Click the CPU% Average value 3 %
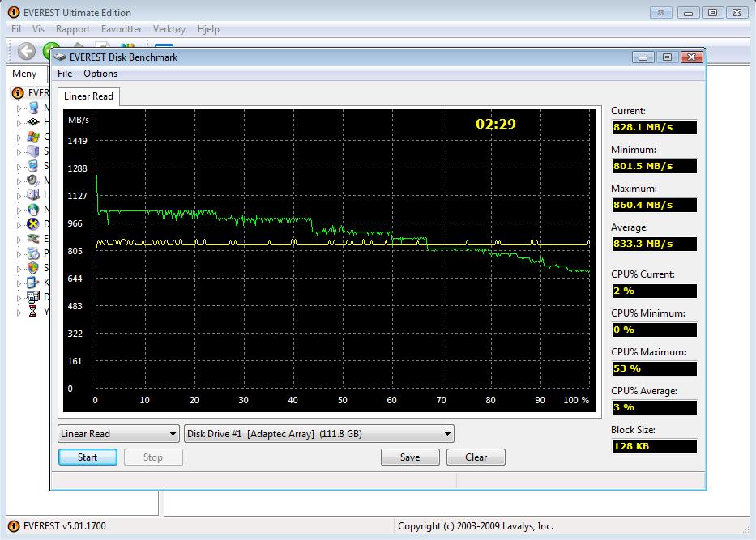The height and width of the screenshot is (540, 756). pos(654,407)
